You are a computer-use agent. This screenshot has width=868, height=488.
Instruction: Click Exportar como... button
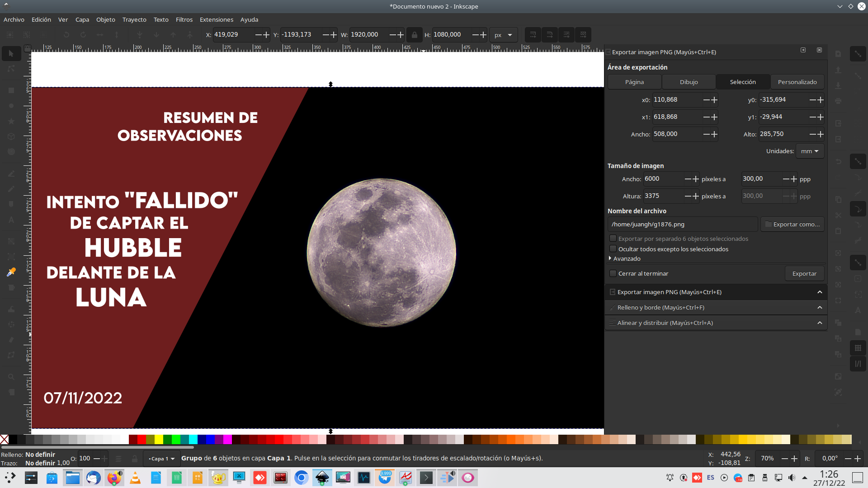(x=793, y=224)
